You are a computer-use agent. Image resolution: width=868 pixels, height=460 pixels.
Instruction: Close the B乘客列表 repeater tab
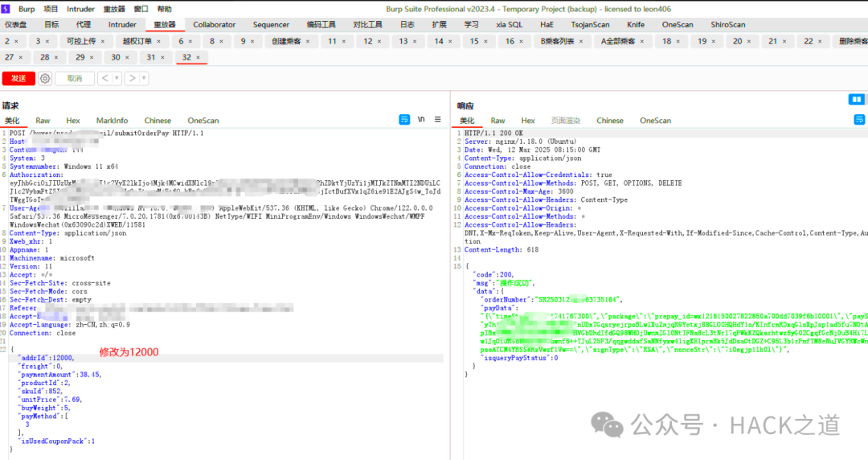coord(581,42)
